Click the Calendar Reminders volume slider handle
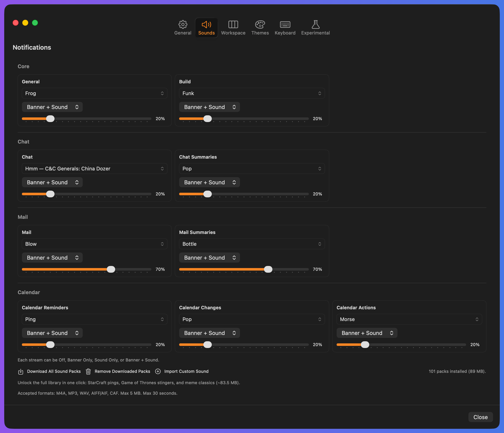 click(x=50, y=345)
